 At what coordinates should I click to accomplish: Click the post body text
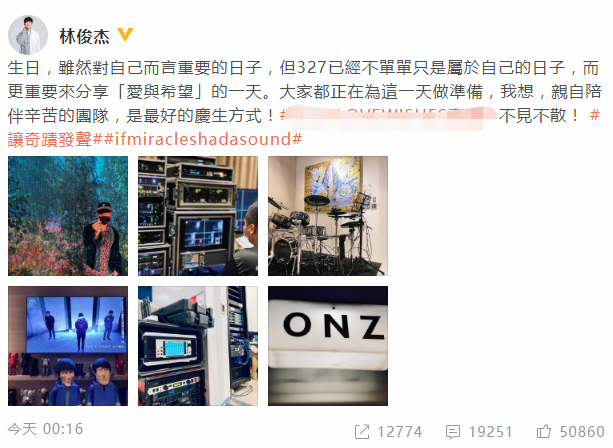point(304,104)
